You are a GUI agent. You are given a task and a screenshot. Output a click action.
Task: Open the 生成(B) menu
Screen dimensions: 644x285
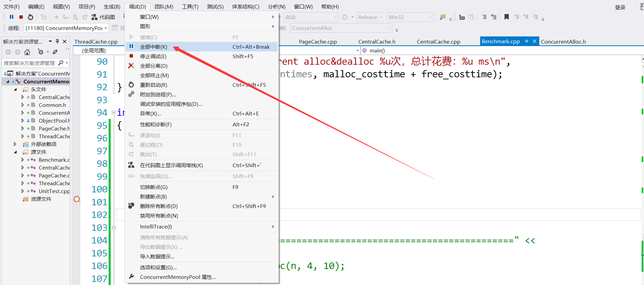point(112,6)
